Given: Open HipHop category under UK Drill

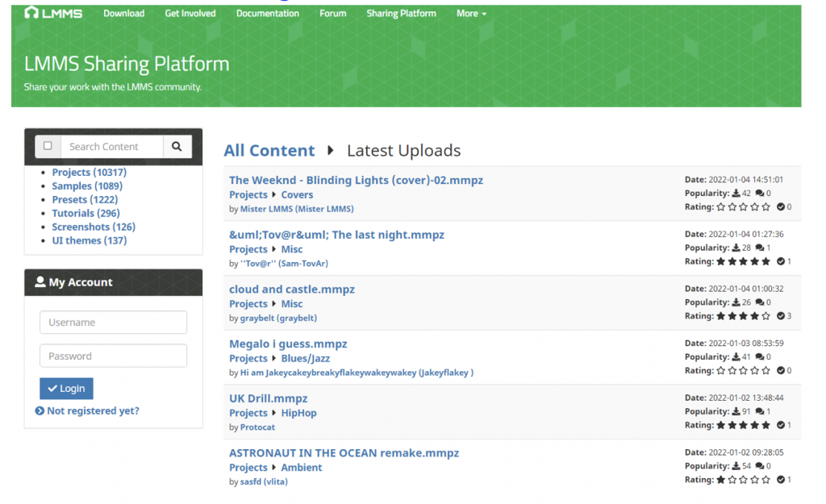Looking at the screenshot, I should pos(298,413).
